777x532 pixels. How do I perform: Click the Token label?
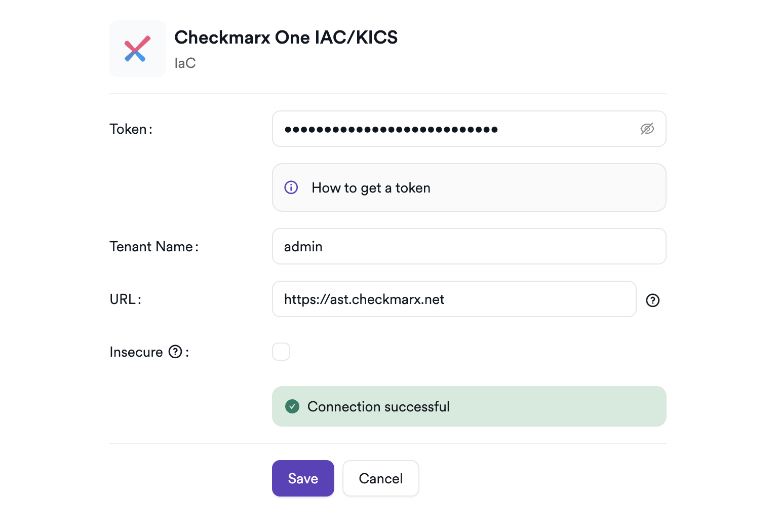point(130,129)
